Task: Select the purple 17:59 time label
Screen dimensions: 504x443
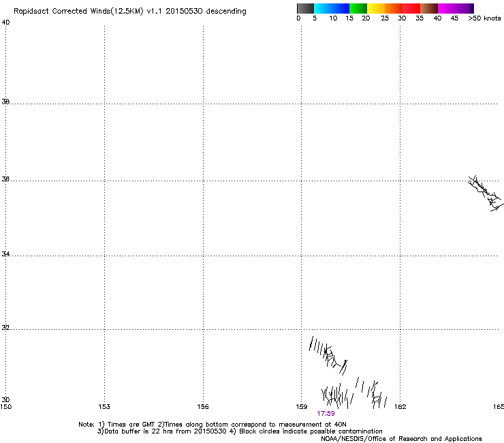Action: (326, 414)
